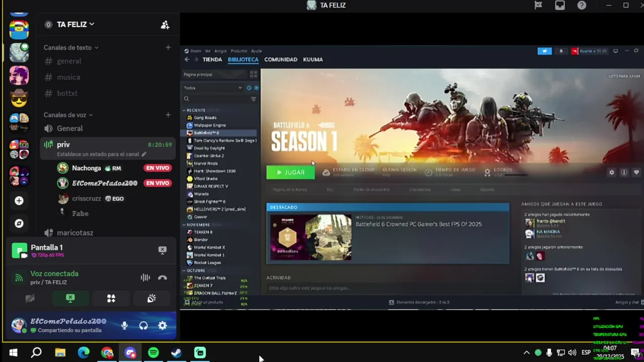Open Discord help question mark icon
644x362 pixels.
pos(582,5)
